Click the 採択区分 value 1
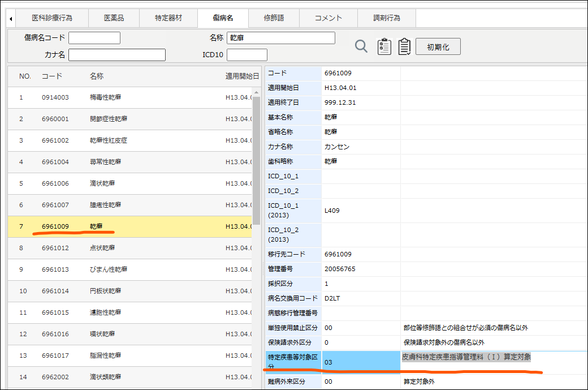The width and height of the screenshot is (588, 390). pos(326,284)
